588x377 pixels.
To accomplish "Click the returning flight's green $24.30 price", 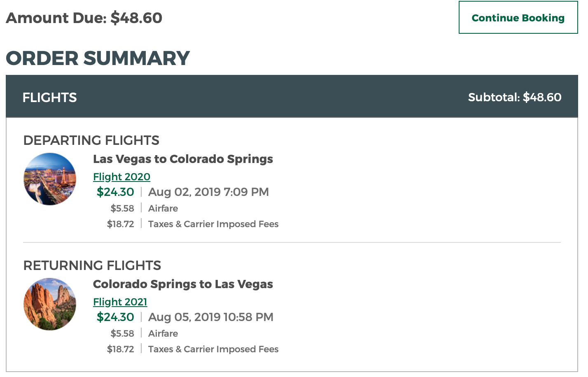I will [115, 317].
